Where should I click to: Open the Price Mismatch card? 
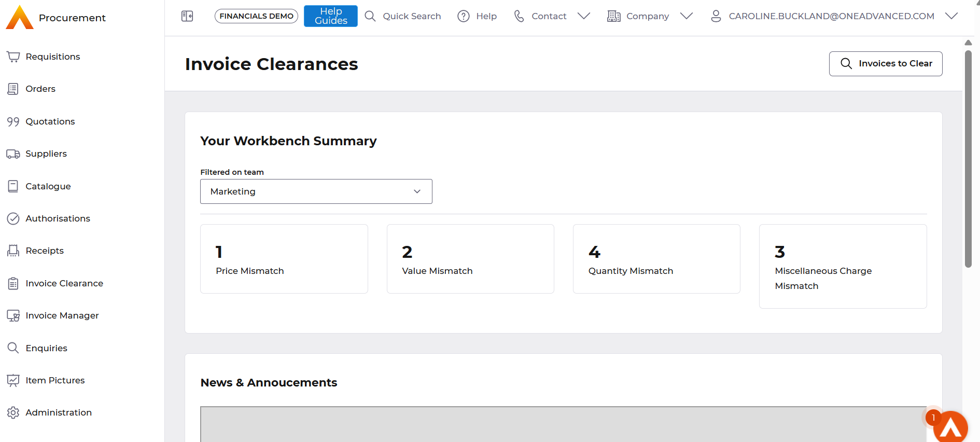click(284, 259)
